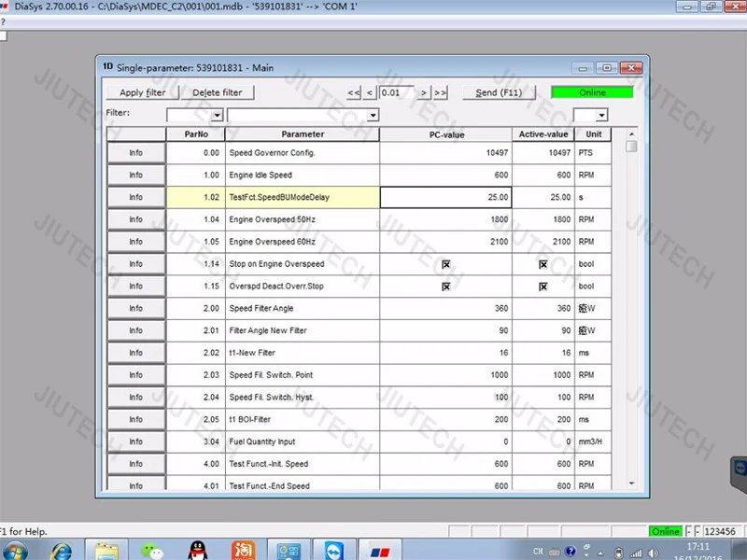This screenshot has height=560, width=747.
Task: Open the QQ penguin icon in taskbar
Action: [197, 549]
